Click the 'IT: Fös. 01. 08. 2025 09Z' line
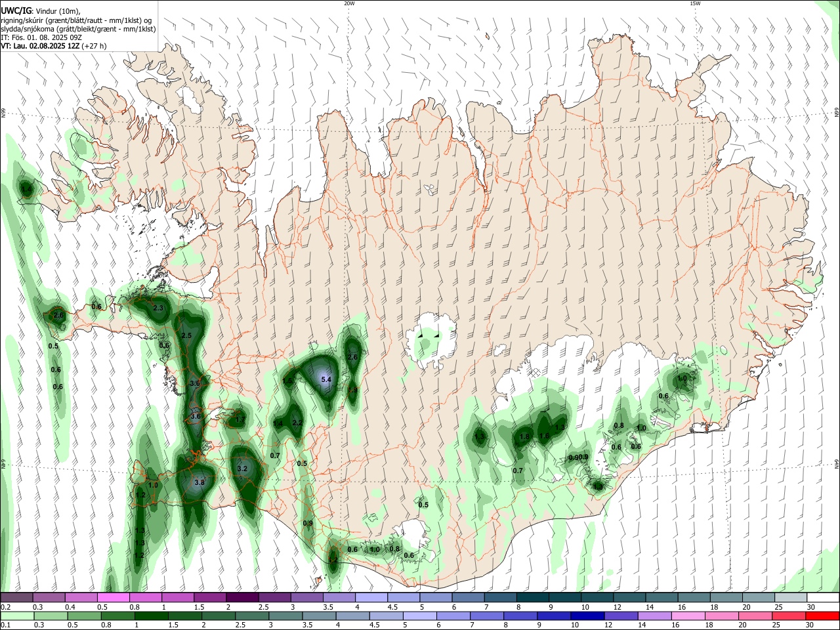The height and width of the screenshot is (630, 840). (41, 37)
